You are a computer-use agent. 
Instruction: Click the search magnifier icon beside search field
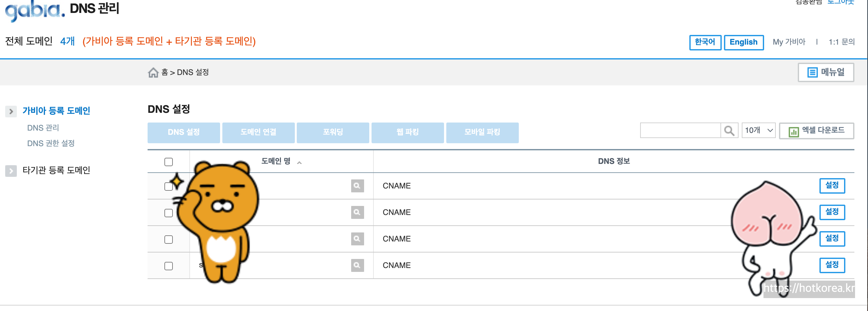[x=729, y=131]
